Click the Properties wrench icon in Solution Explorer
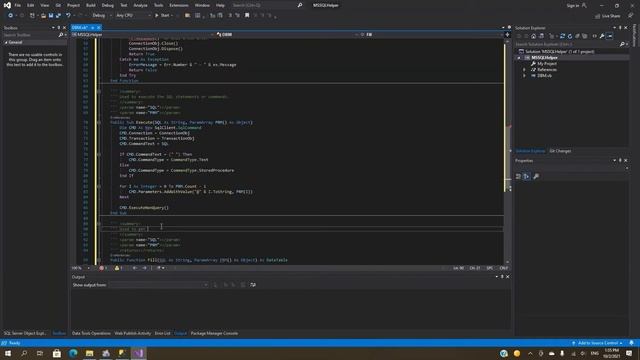 click(x=602, y=36)
